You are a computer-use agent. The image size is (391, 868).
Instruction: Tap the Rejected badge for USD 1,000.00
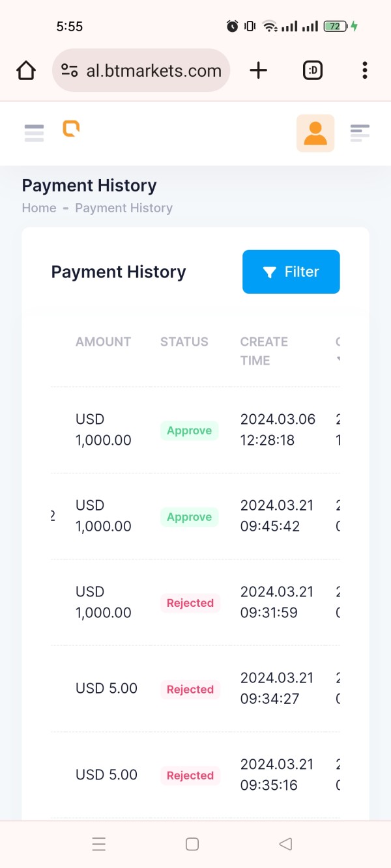[190, 603]
